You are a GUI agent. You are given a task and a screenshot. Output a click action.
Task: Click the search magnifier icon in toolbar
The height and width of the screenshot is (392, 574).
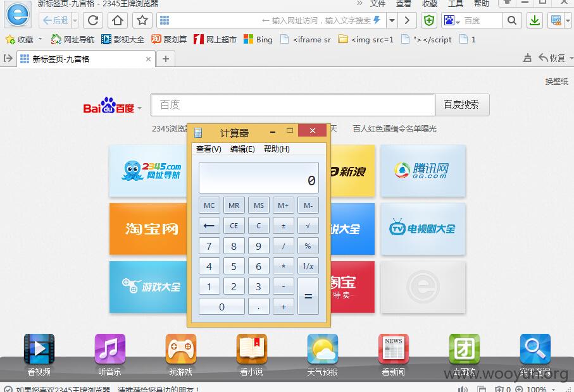512,20
